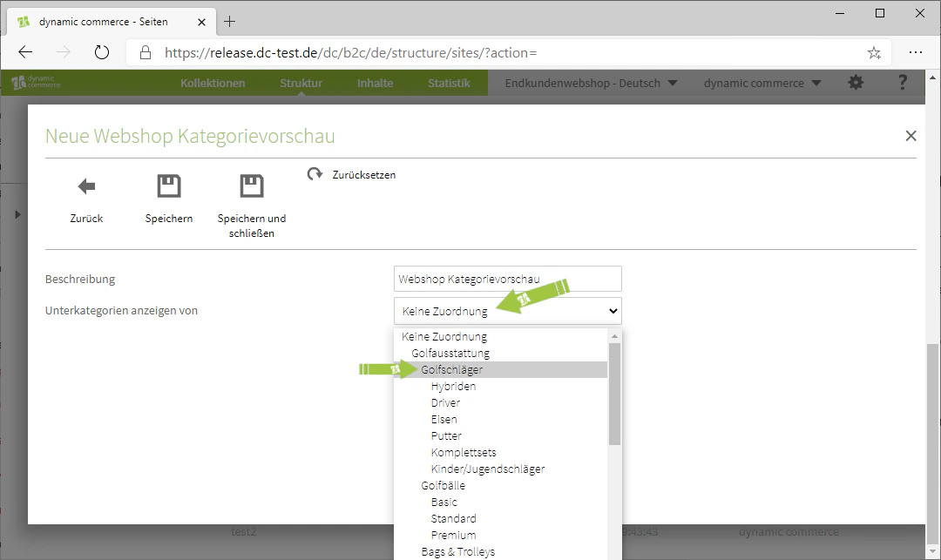Click the Unterkategorien anzeigen von label
This screenshot has height=560, width=941.
[121, 311]
